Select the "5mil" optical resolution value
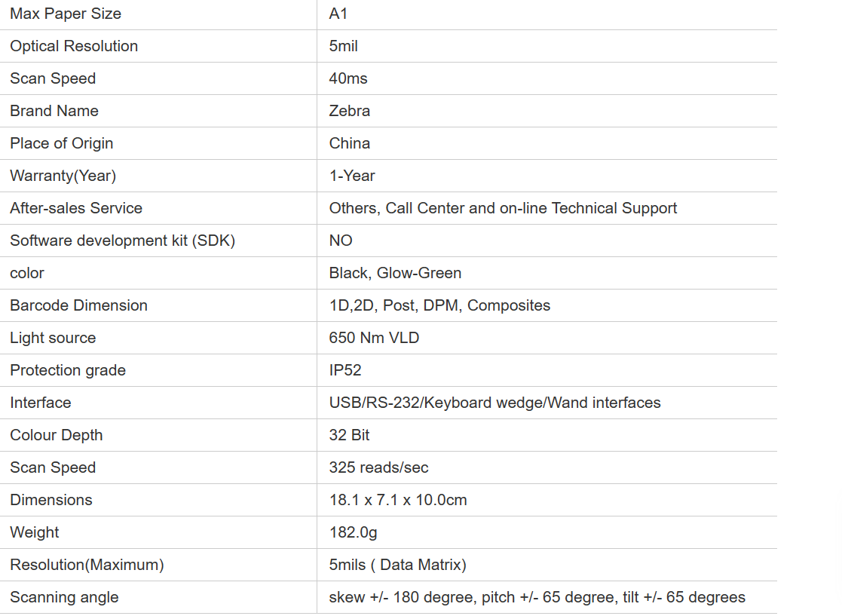The width and height of the screenshot is (842, 616). coord(344,46)
